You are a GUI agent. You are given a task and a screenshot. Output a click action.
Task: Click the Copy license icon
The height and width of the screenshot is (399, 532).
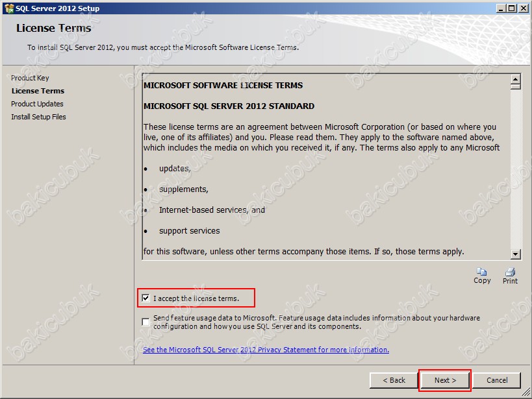click(482, 272)
